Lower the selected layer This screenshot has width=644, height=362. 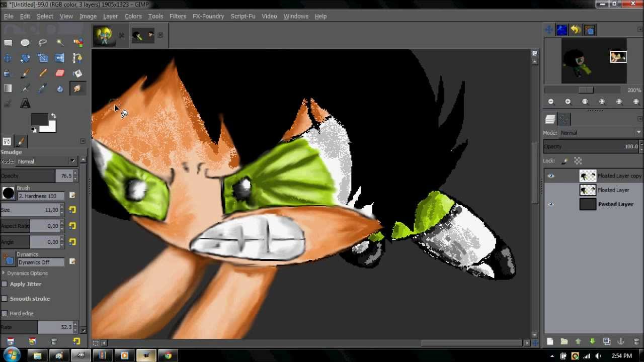tap(592, 341)
